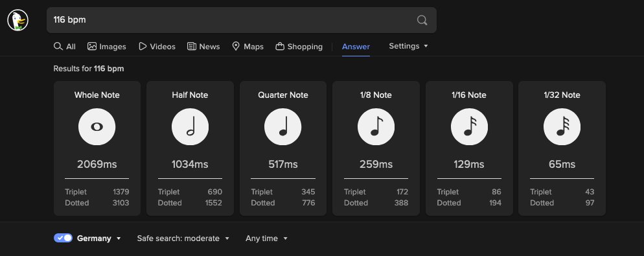
Task: Select the Answer tab
Action: pyautogui.click(x=356, y=47)
